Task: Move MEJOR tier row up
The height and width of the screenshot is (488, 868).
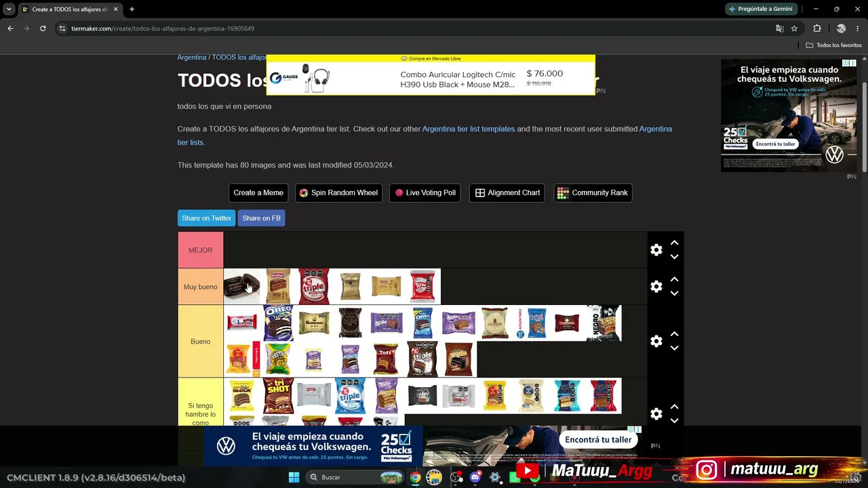Action: coord(674,243)
